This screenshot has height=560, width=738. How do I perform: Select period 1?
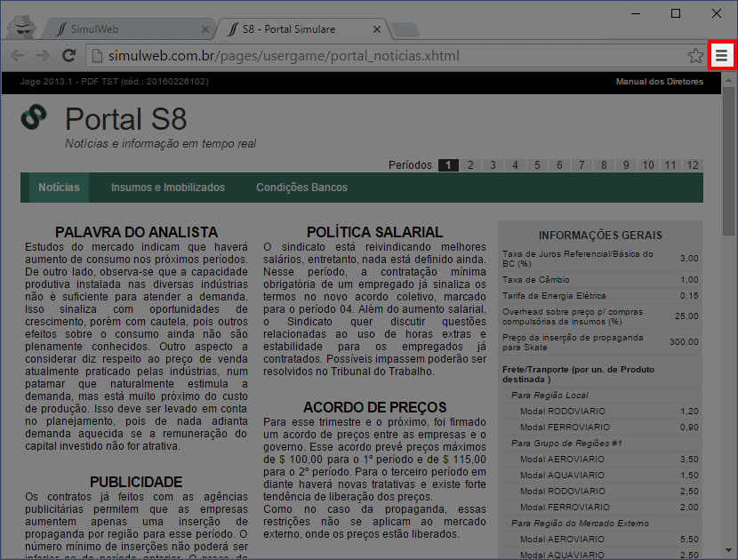[448, 165]
